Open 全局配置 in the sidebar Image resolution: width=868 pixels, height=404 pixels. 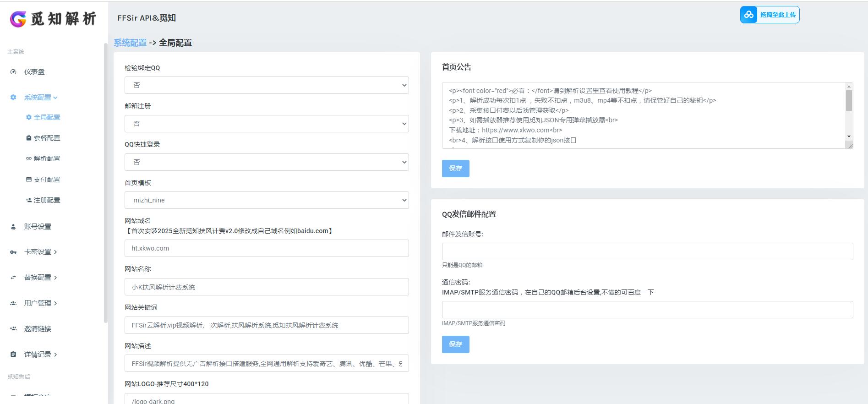coord(47,117)
